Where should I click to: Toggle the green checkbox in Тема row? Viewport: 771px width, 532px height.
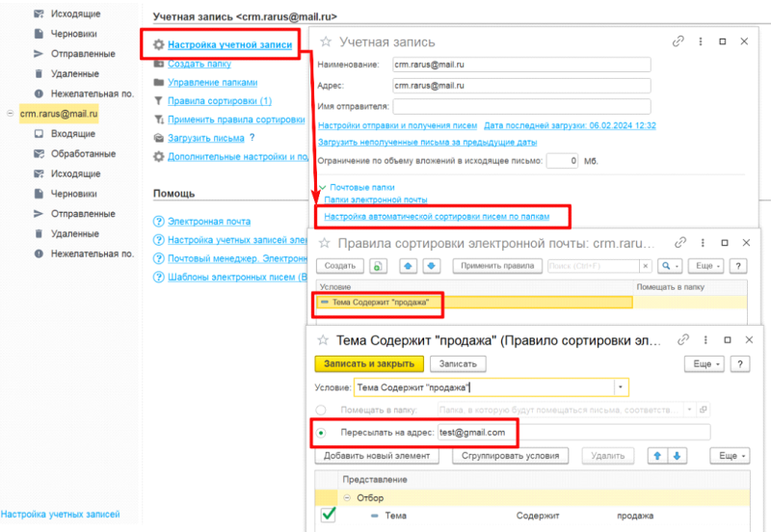pyautogui.click(x=328, y=515)
